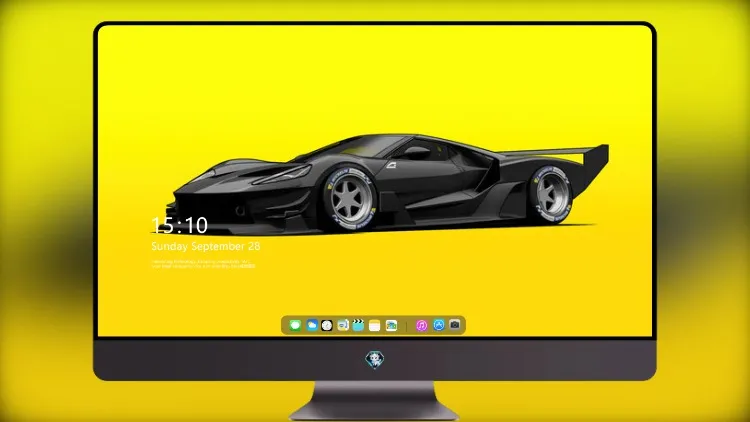
Task: Click the logo badge on monitor chin
Action: tap(375, 360)
